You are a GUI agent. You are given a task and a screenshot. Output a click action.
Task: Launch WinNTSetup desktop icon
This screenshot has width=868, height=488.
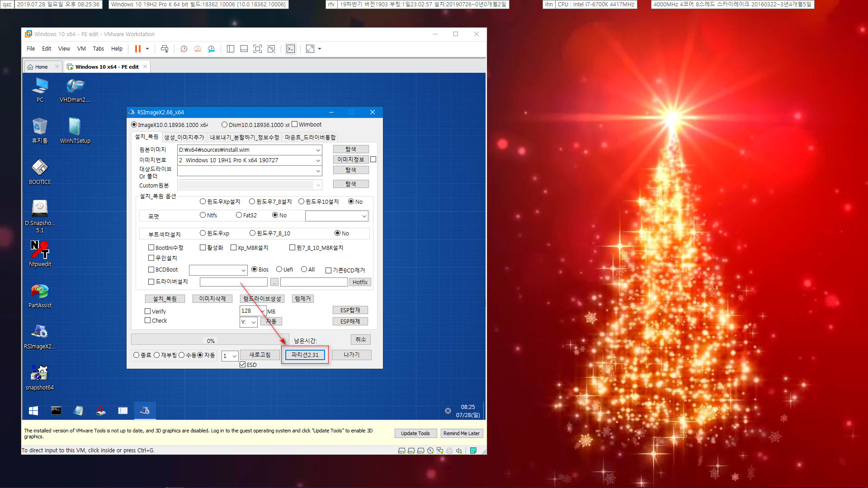(75, 131)
